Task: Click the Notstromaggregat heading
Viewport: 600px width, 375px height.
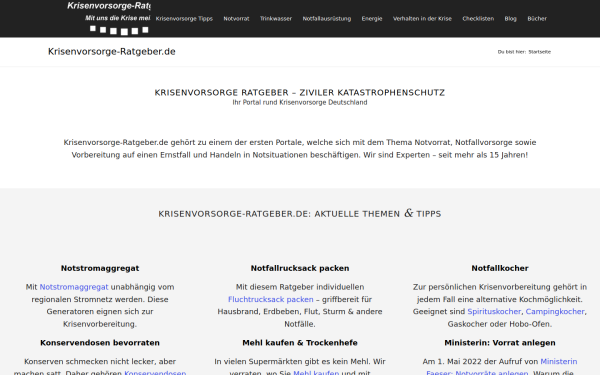Action: pos(100,268)
